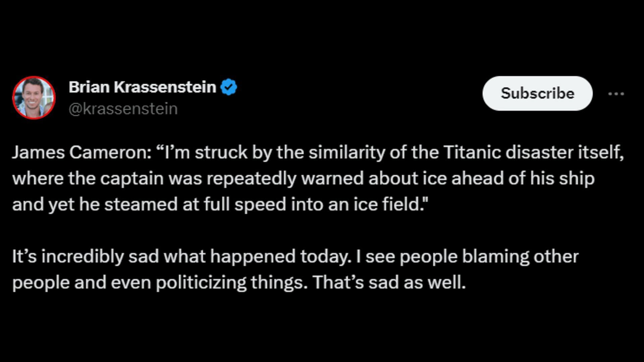The width and height of the screenshot is (644, 362).
Task: Open the Brian Krassenstein display name link
Action: (143, 87)
